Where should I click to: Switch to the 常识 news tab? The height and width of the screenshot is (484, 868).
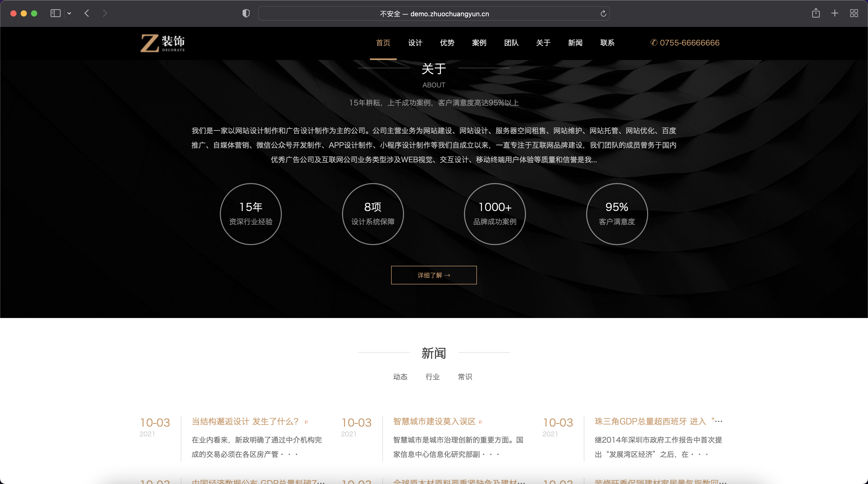[x=465, y=377]
